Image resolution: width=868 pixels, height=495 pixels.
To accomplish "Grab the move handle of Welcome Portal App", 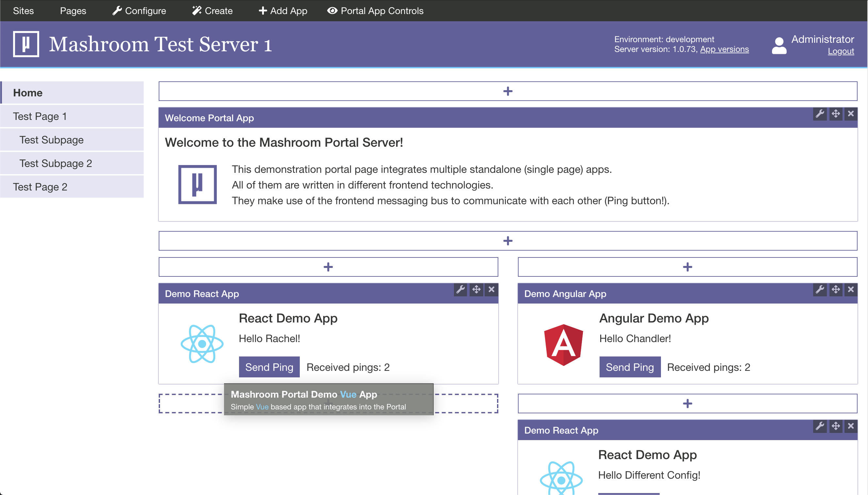I will (x=835, y=114).
